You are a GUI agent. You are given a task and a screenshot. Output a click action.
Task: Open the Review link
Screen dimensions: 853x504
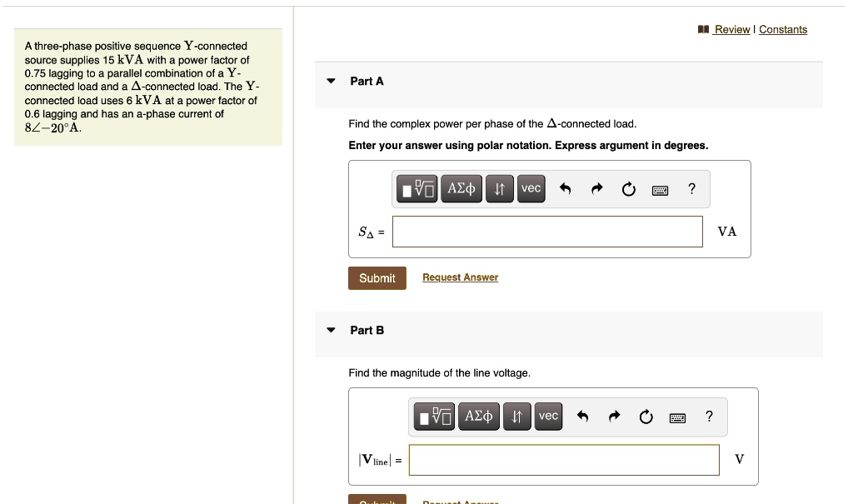(x=731, y=30)
